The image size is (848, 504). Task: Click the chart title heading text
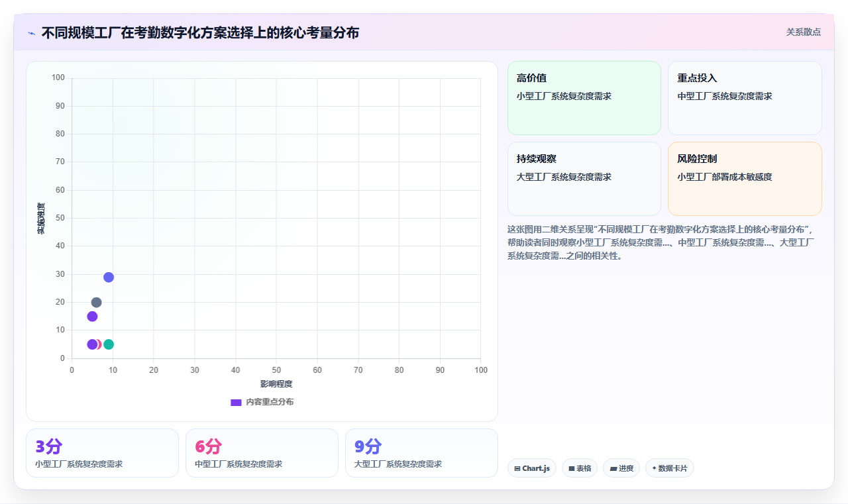pos(200,32)
